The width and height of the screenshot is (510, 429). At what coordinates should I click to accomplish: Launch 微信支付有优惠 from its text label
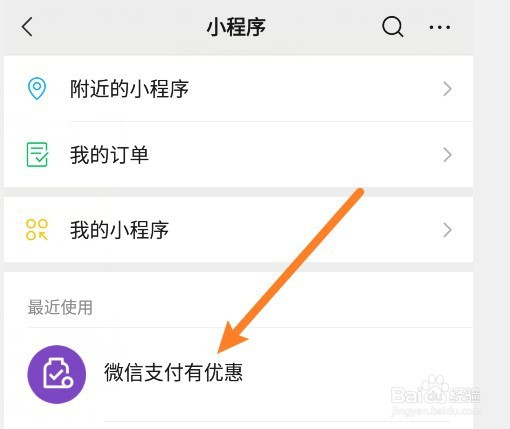point(173,372)
